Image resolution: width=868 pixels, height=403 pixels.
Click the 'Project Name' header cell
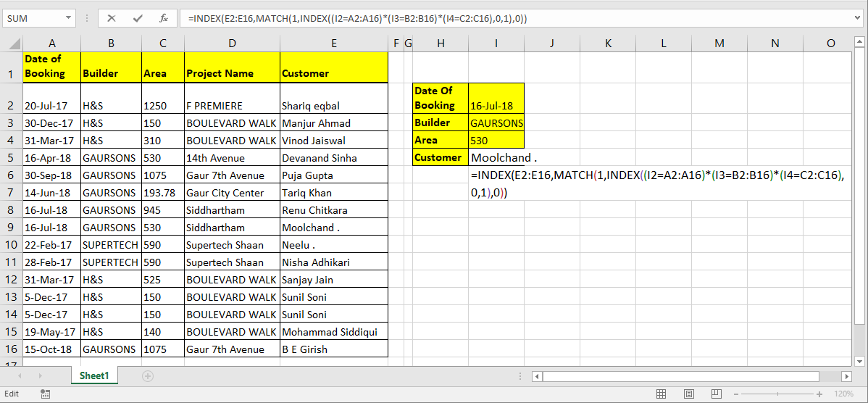point(232,67)
